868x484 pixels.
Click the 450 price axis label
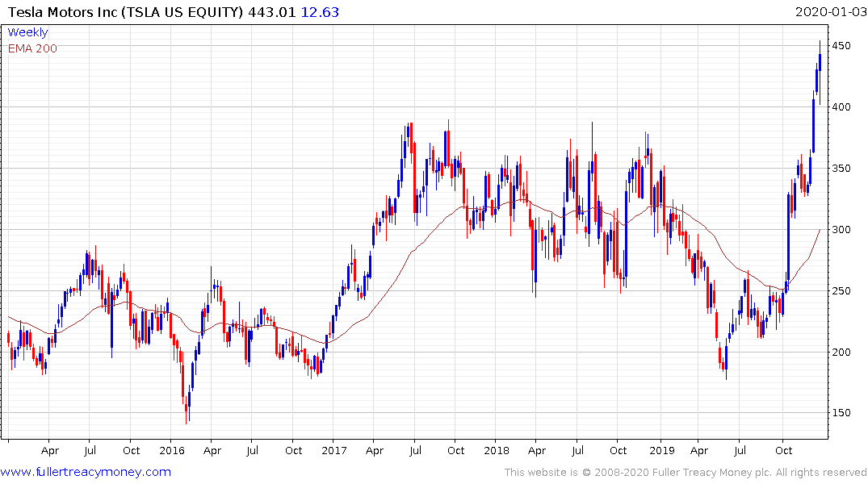(x=841, y=46)
